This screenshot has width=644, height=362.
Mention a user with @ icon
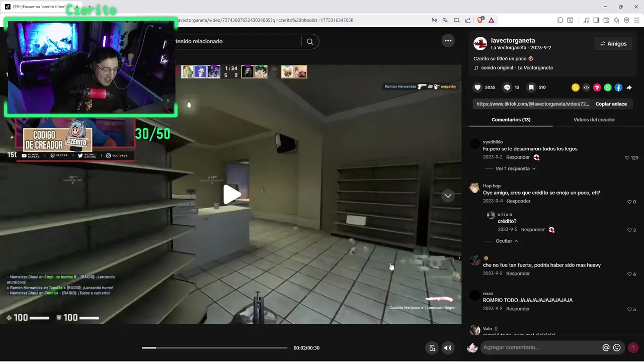coord(606,347)
